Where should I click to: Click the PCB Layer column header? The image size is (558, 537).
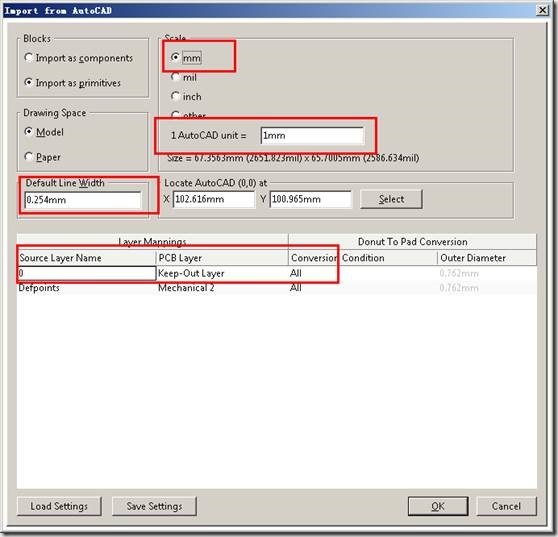tap(222, 258)
